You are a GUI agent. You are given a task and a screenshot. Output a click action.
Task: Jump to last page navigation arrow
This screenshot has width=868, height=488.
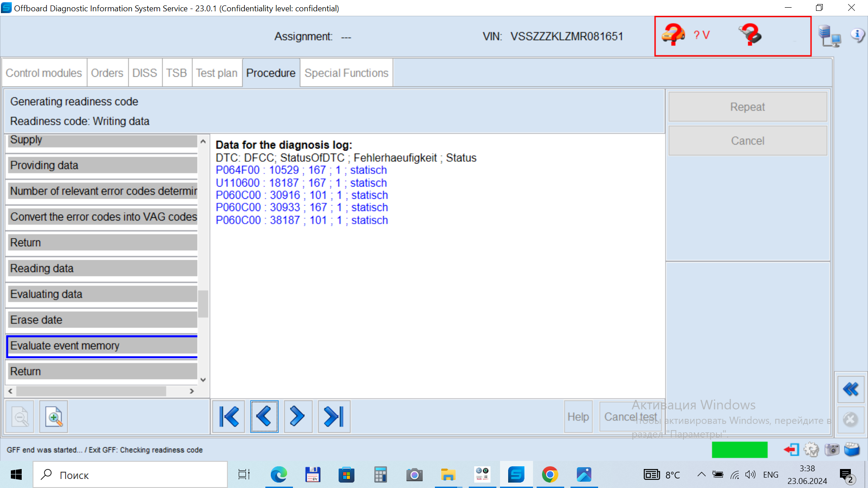point(334,417)
